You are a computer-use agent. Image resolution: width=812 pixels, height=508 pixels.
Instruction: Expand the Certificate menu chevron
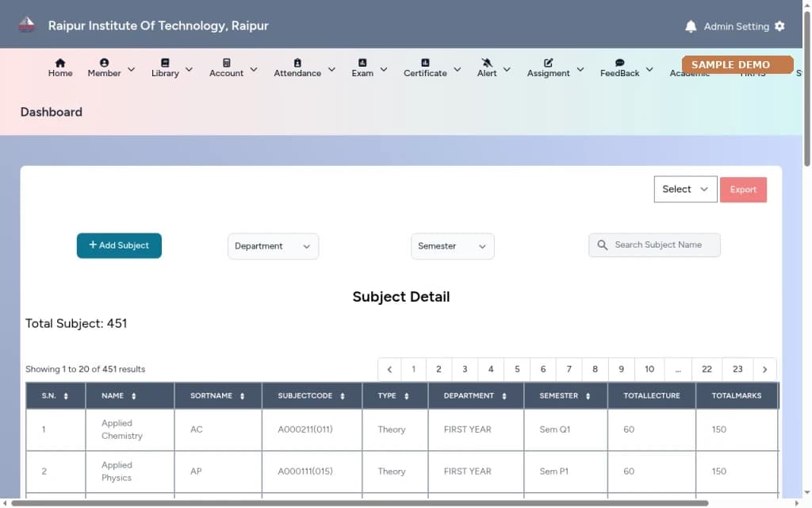[458, 69]
